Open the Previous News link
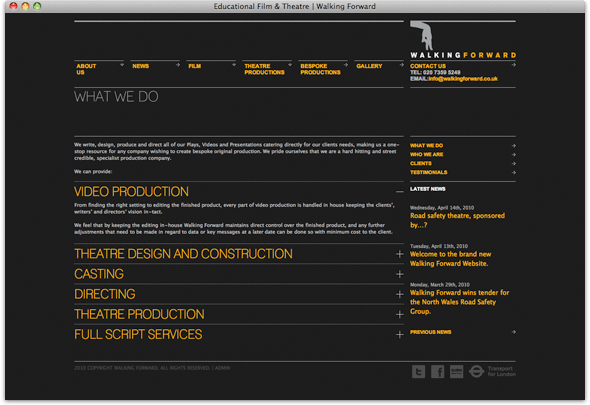 tap(430, 332)
